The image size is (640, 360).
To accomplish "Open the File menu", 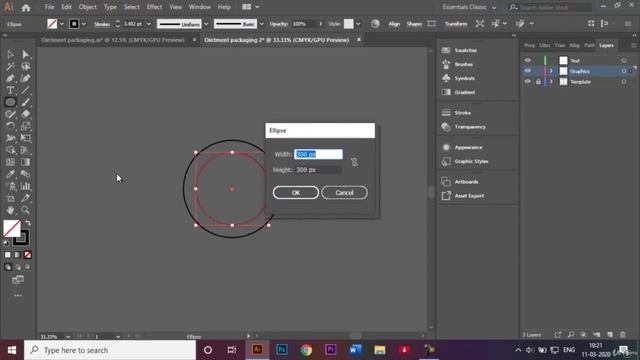I will [49, 7].
